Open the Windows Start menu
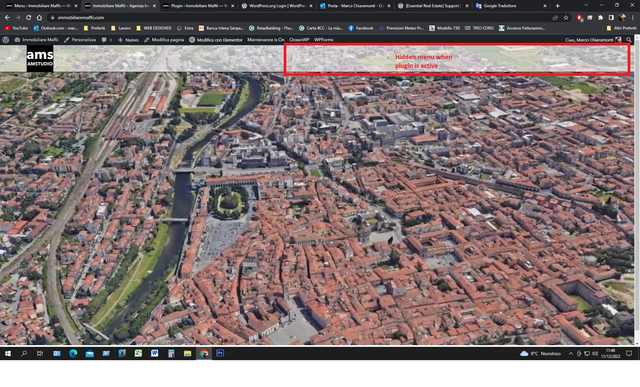This screenshot has width=640, height=387. pyautogui.click(x=8, y=354)
